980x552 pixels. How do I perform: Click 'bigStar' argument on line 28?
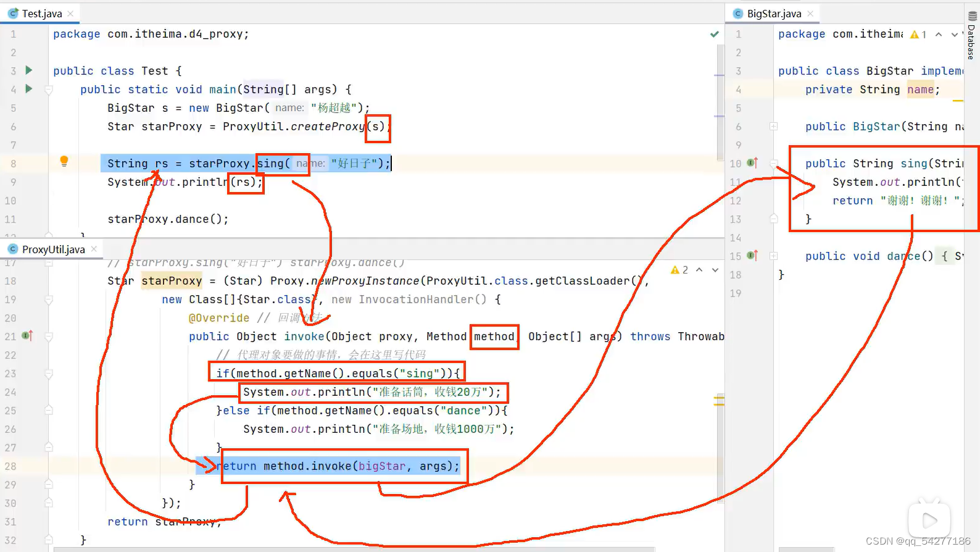tap(382, 466)
